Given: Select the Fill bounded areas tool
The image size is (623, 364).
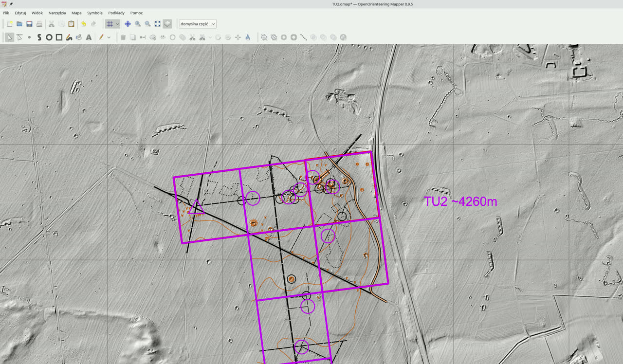Looking at the screenshot, I should (79, 37).
